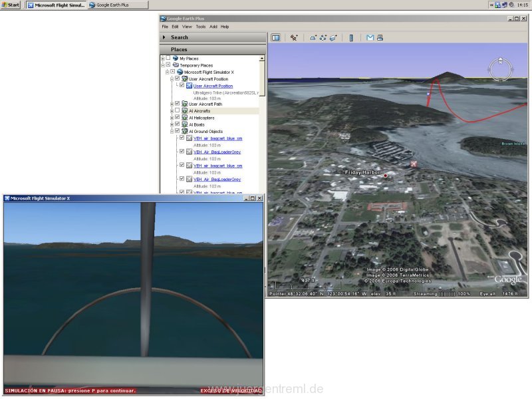The image size is (532, 399).
Task: Open the Edit menu
Action: 175,27
